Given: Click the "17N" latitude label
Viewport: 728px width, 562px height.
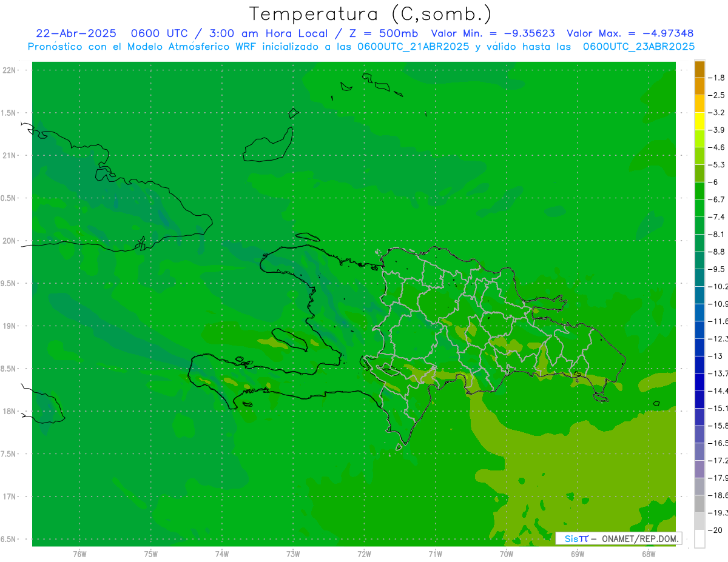Looking at the screenshot, I should [9, 497].
